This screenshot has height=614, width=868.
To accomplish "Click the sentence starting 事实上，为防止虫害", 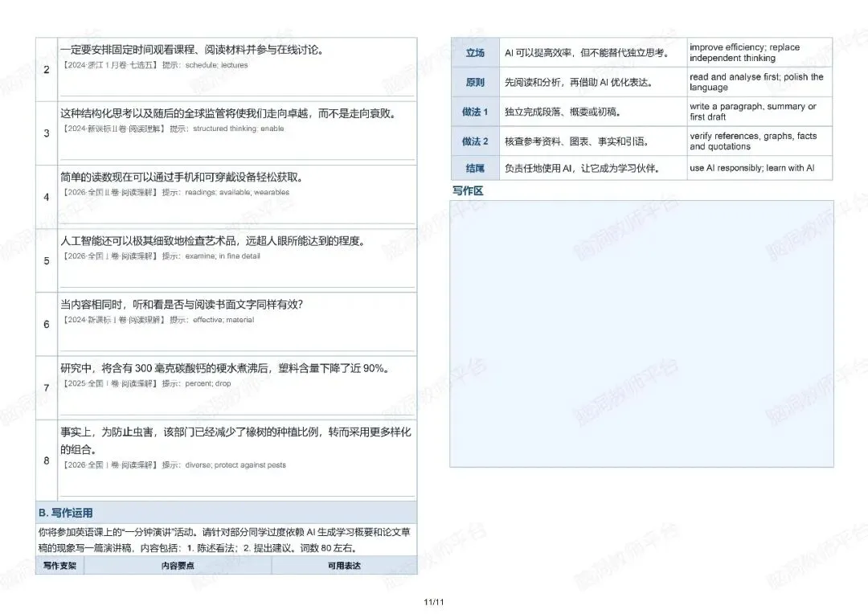I will [x=235, y=440].
